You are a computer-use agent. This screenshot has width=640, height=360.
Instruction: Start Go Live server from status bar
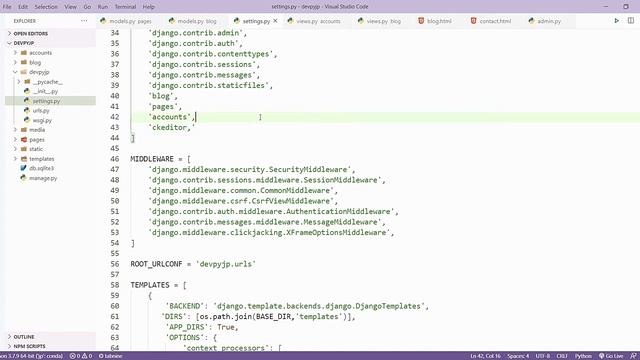click(x=611, y=356)
